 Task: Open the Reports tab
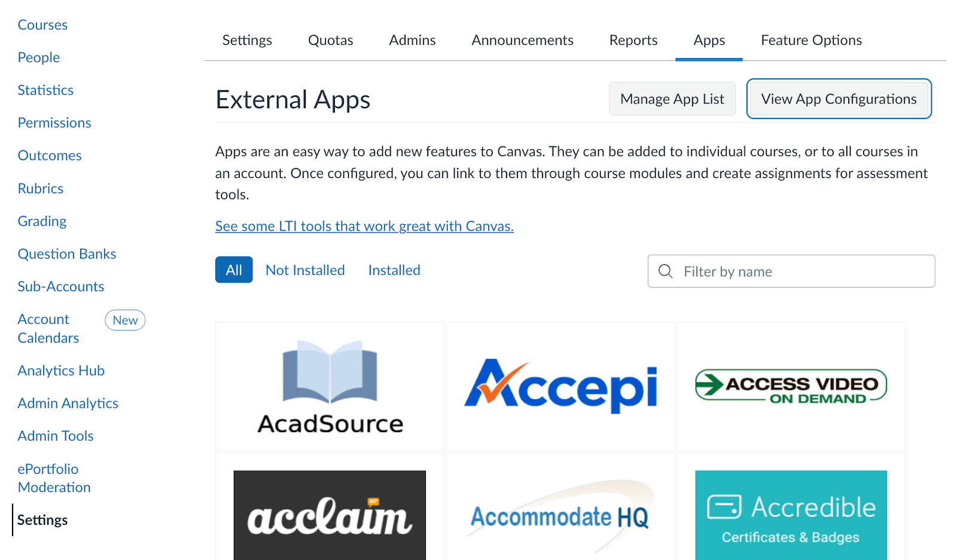[633, 40]
